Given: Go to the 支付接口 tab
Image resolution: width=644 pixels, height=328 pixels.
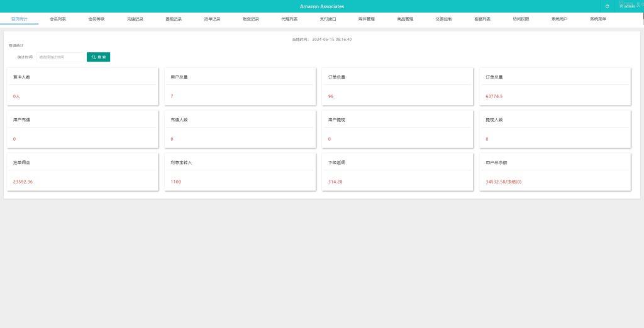Looking at the screenshot, I should (328, 19).
